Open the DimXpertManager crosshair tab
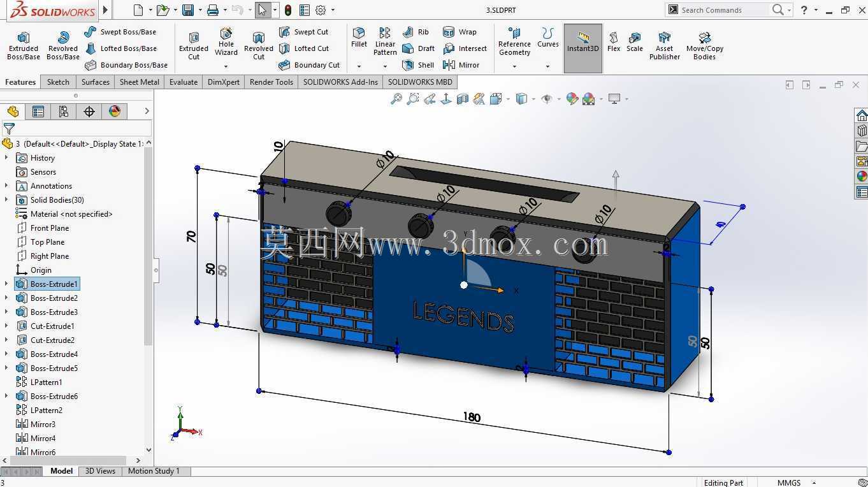Image resolution: width=868 pixels, height=487 pixels. click(x=89, y=112)
